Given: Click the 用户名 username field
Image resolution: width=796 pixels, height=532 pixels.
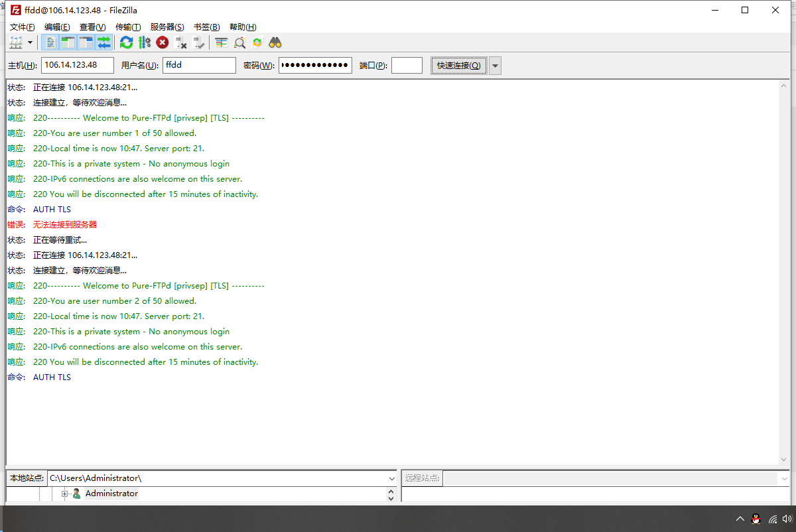Looking at the screenshot, I should coord(200,65).
